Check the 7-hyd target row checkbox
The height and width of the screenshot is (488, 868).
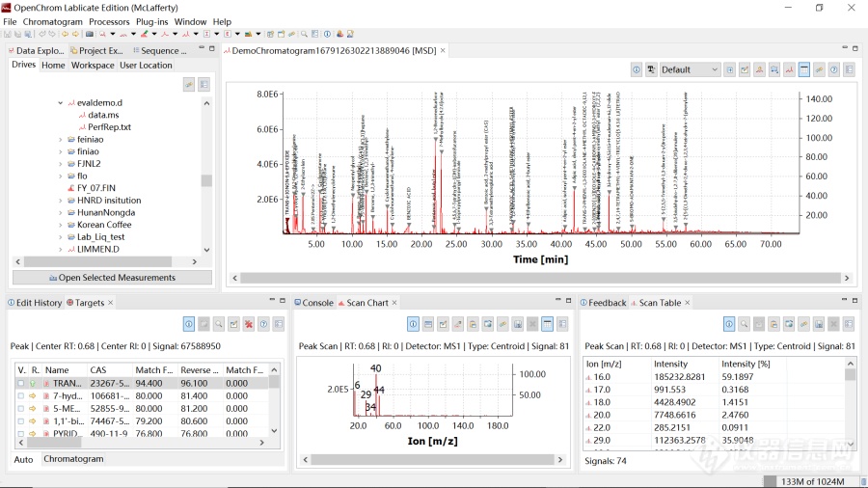[20, 395]
